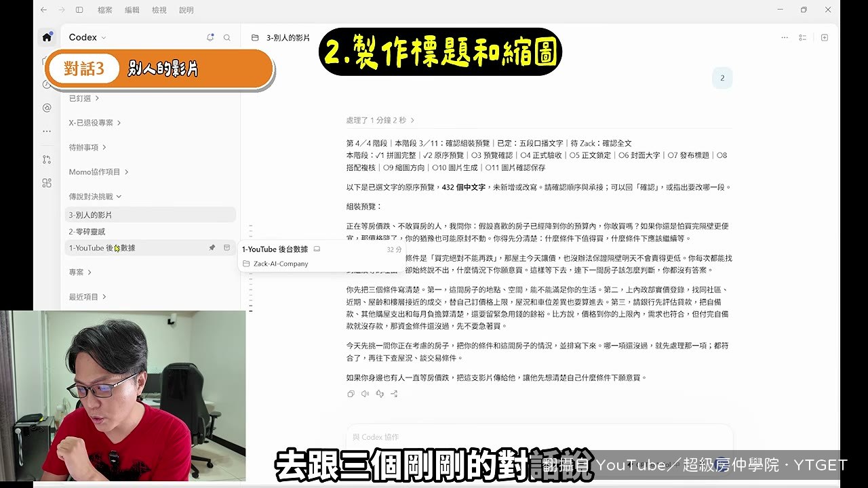Click the 3-別人的影片 title in header
The height and width of the screenshot is (488, 868).
tap(288, 38)
